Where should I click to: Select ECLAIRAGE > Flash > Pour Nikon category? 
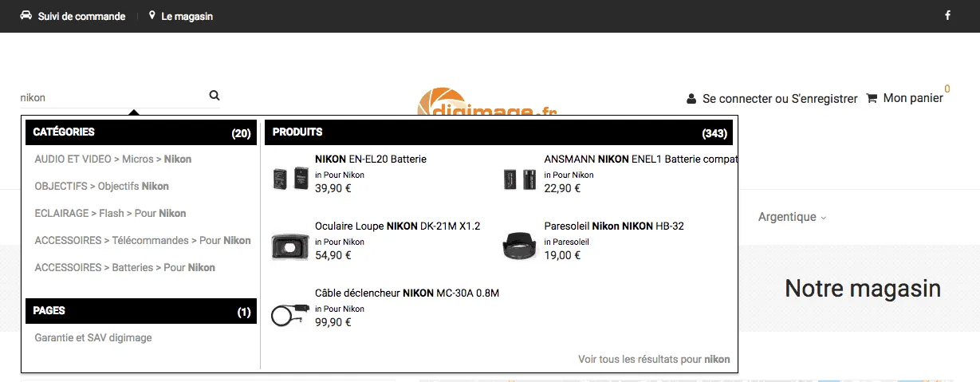(110, 213)
